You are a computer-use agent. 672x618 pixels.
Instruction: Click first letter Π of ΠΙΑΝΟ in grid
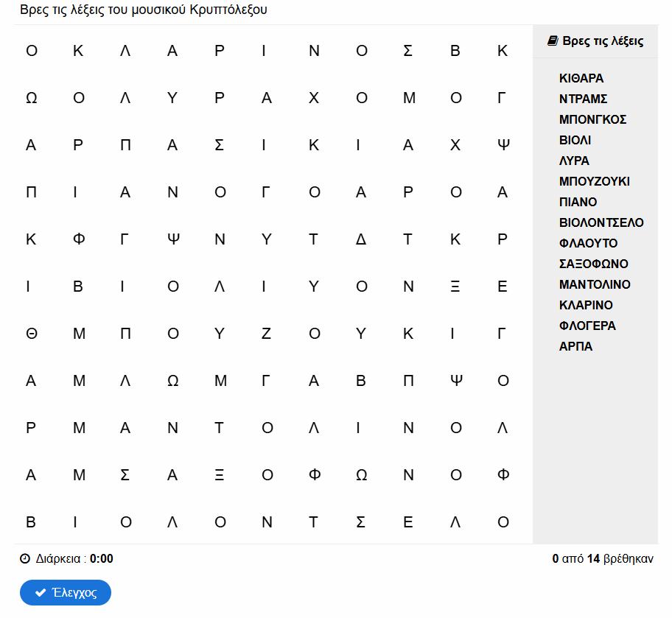(31, 192)
